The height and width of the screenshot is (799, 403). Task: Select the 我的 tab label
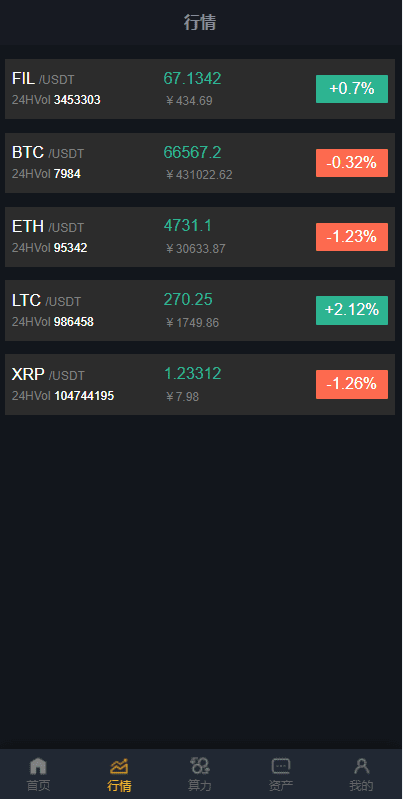pyautogui.click(x=362, y=785)
